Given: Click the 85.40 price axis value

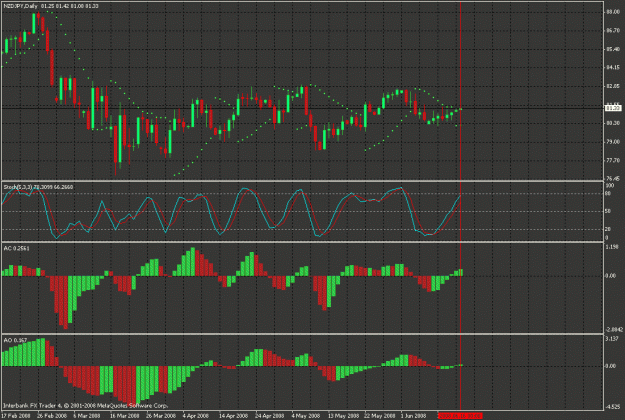Looking at the screenshot, I should tap(613, 49).
